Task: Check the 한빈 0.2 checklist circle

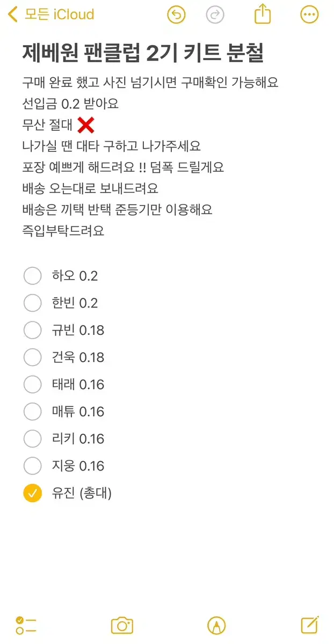Action: tap(32, 303)
